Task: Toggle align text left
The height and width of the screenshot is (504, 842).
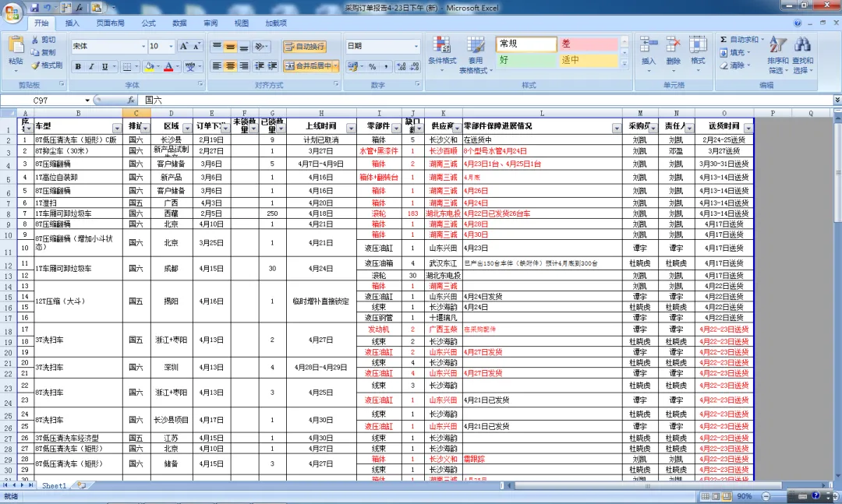Action: pyautogui.click(x=217, y=66)
